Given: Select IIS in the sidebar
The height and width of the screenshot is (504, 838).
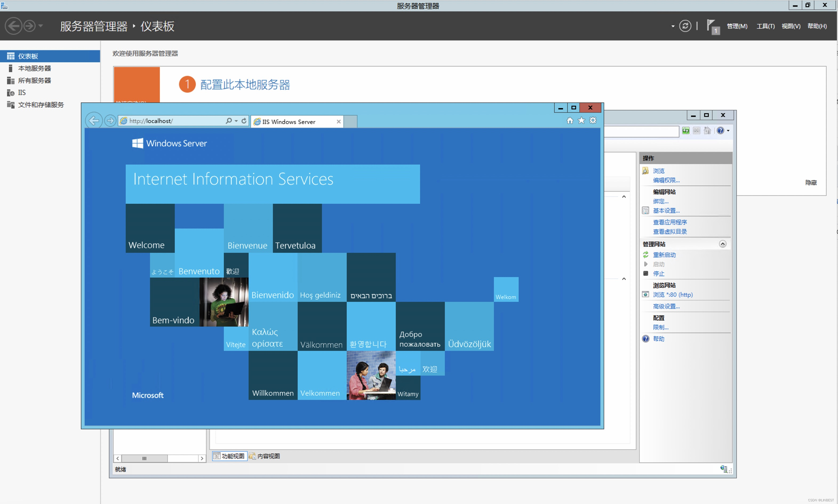Looking at the screenshot, I should 50,92.
